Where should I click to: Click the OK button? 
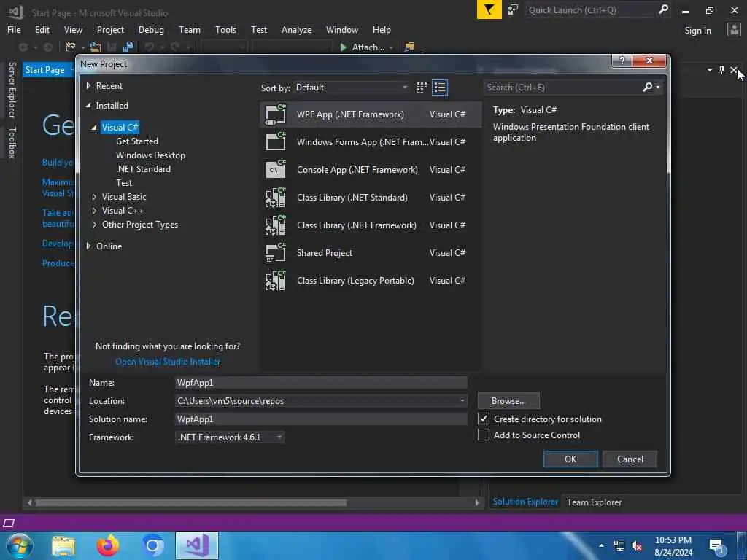coord(570,459)
